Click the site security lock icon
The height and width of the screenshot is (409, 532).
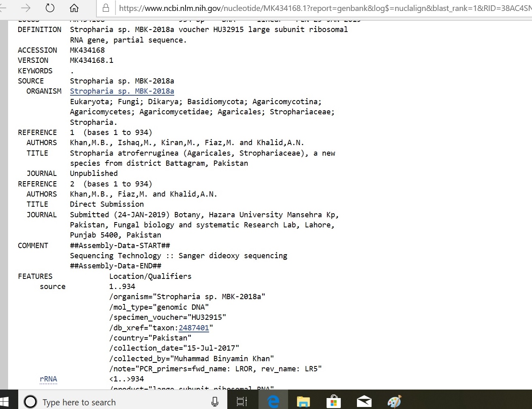[106, 8]
